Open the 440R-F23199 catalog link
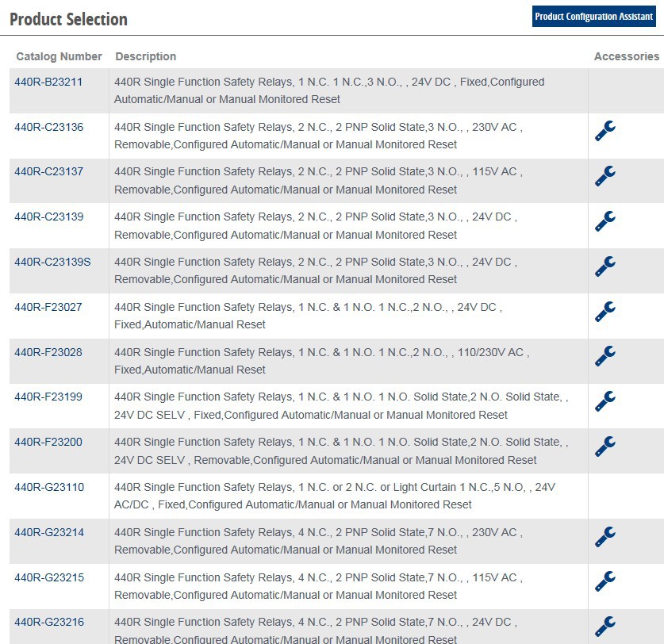Viewport: 664px width, 644px height. [x=48, y=397]
